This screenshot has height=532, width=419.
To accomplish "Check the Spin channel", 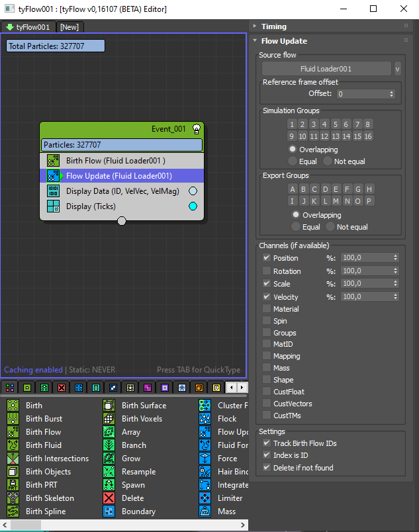I will click(x=267, y=321).
